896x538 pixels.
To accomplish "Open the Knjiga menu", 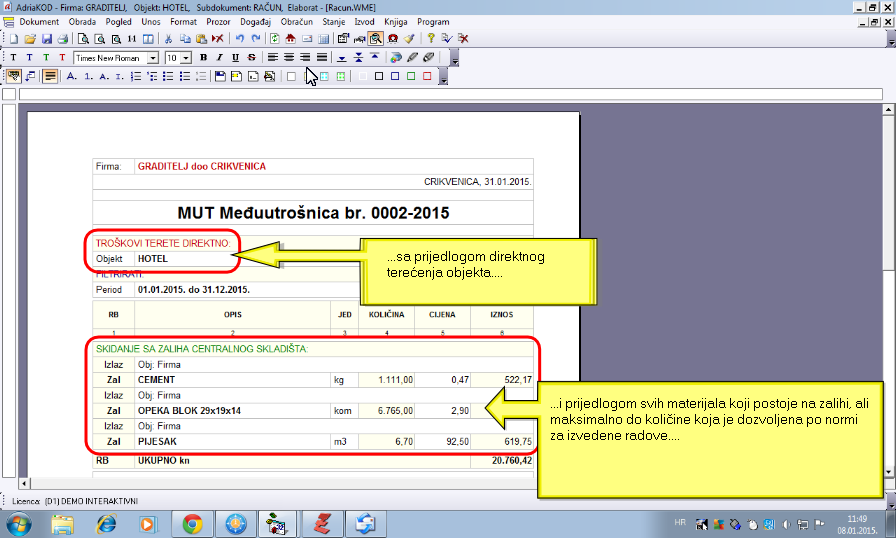I will tap(395, 22).
